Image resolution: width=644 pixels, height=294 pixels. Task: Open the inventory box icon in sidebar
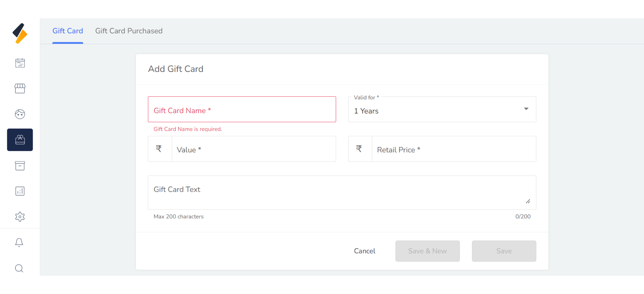pyautogui.click(x=20, y=166)
